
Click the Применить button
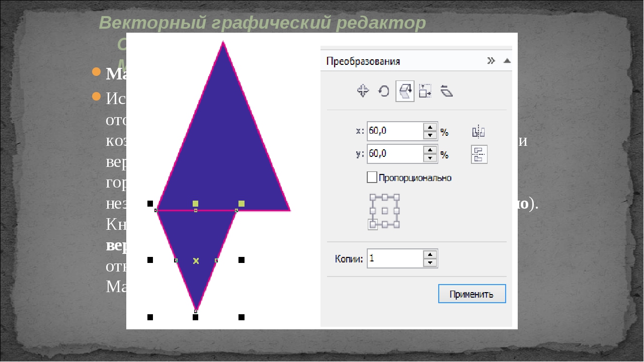click(x=472, y=294)
